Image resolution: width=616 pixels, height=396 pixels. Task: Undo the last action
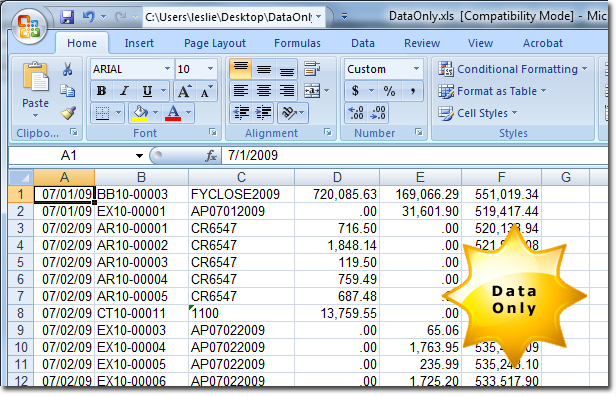click(x=89, y=17)
